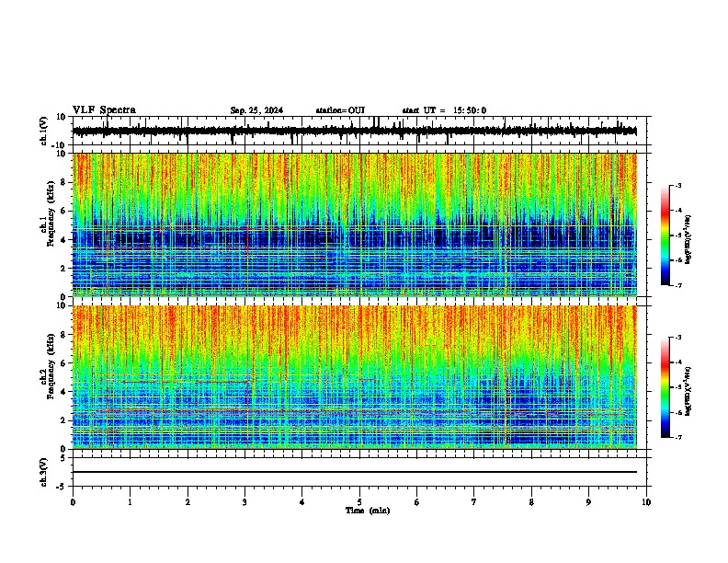Click the ch.1 color scale bar

665,236
